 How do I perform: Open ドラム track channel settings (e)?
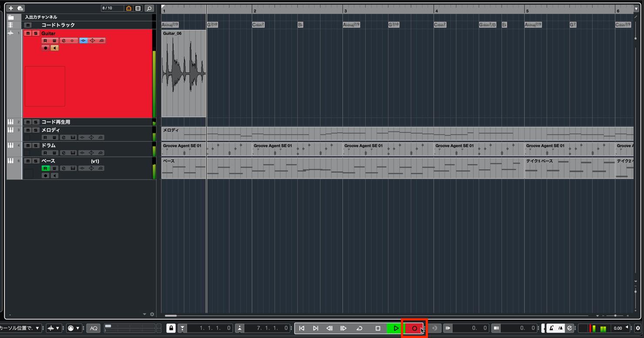coord(64,153)
